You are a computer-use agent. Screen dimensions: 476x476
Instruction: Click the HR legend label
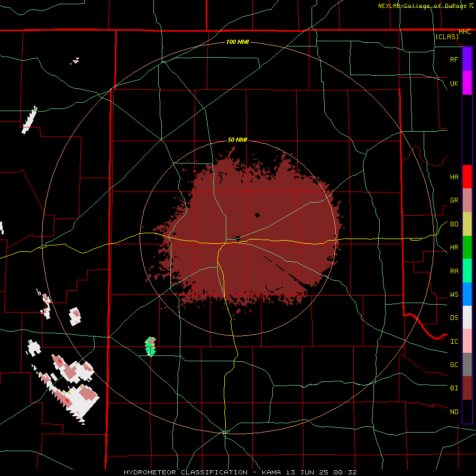454,248
